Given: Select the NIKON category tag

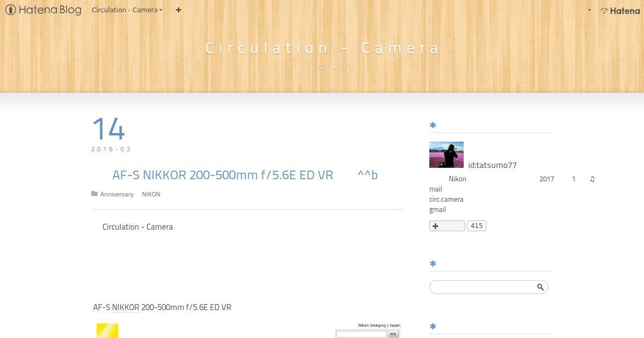Looking at the screenshot, I should pos(151,194).
